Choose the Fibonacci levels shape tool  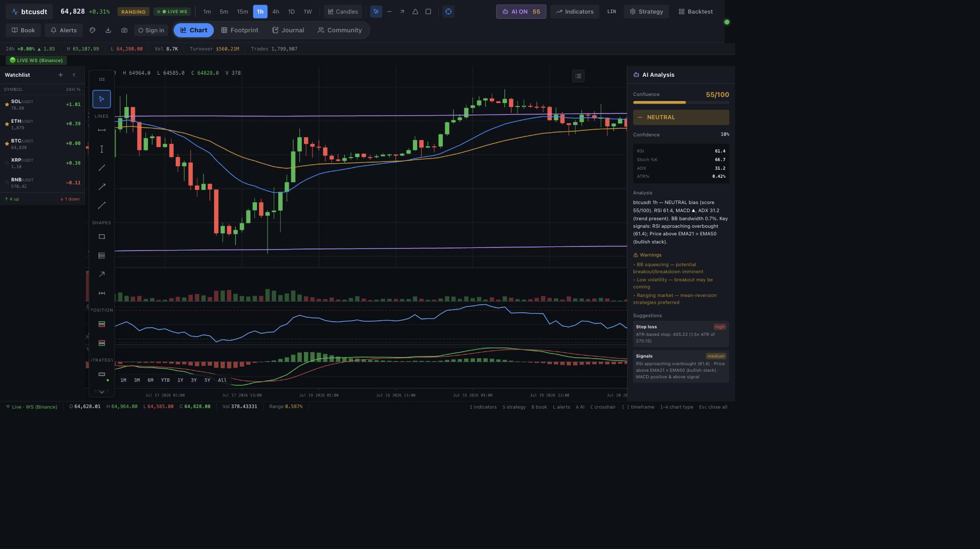click(101, 256)
